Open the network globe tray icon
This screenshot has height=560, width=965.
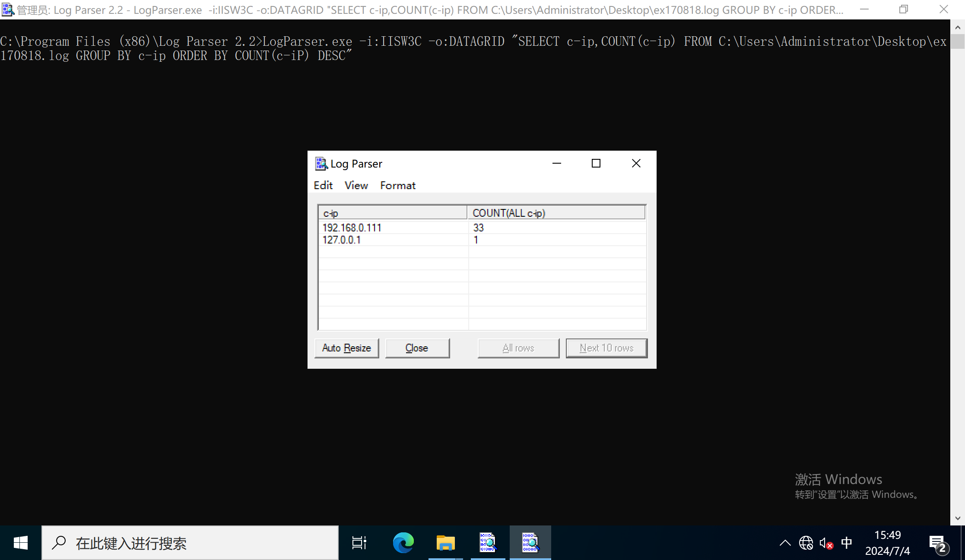click(806, 543)
